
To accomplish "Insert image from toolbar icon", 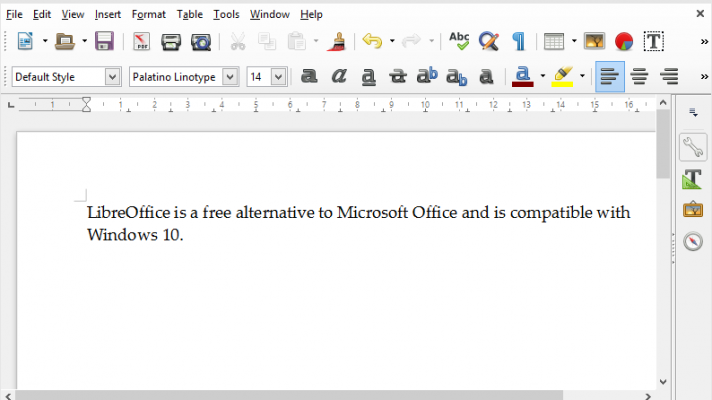I will [594, 41].
